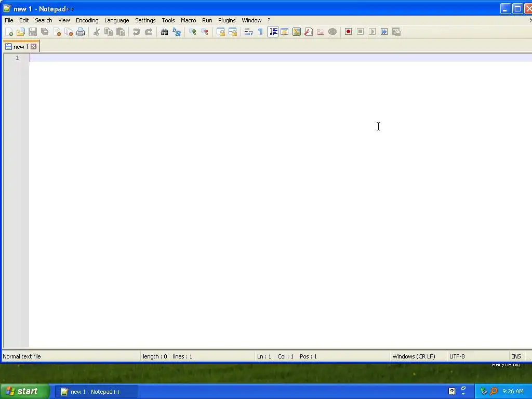Open the View menu
The width and height of the screenshot is (532, 399).
(x=64, y=20)
